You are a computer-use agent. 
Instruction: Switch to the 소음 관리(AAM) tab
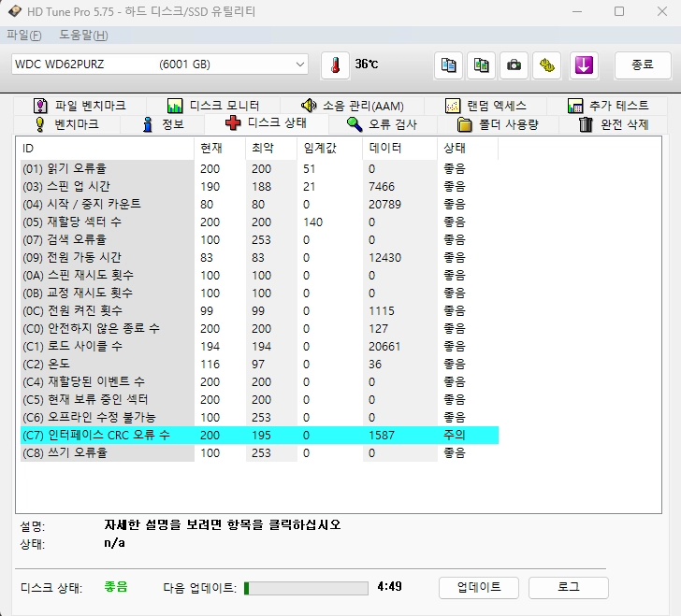pos(353,106)
